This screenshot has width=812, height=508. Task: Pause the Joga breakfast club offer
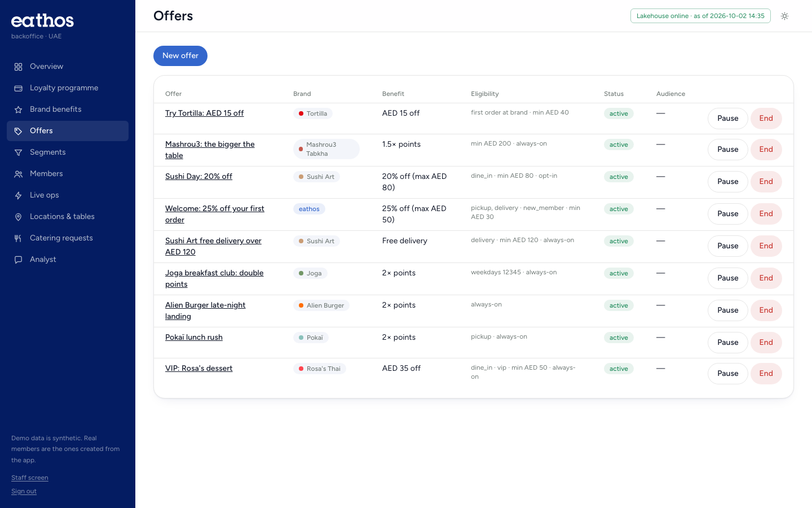(x=728, y=278)
